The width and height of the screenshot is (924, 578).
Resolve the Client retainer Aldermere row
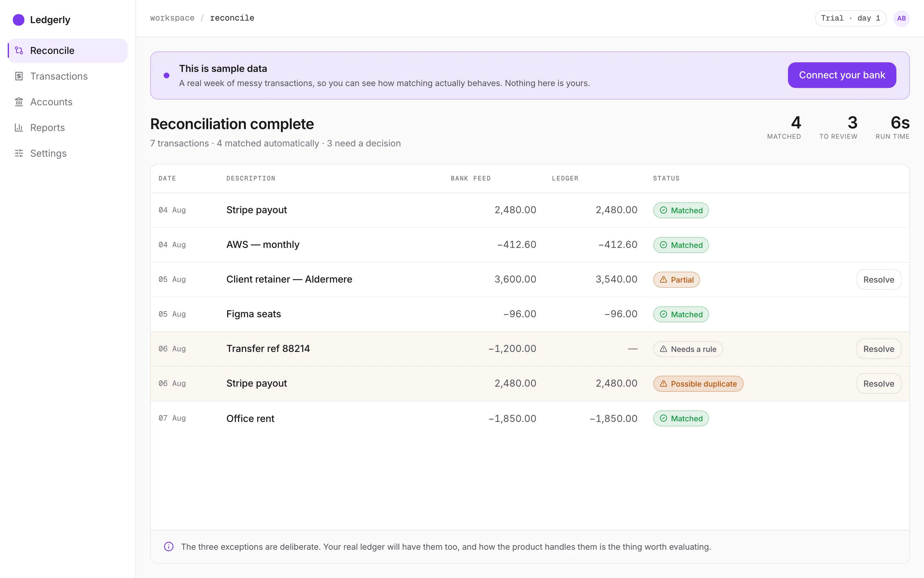878,279
